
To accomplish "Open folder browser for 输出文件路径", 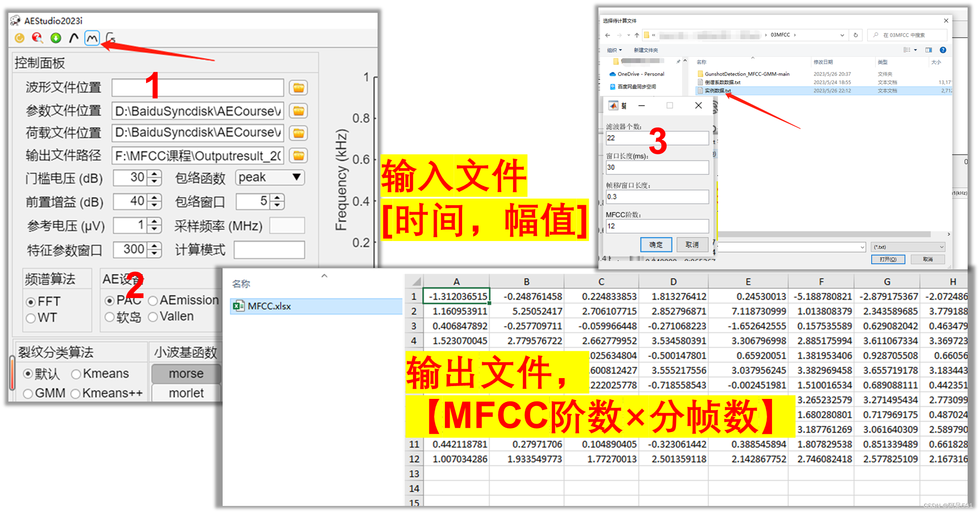I will click(298, 156).
